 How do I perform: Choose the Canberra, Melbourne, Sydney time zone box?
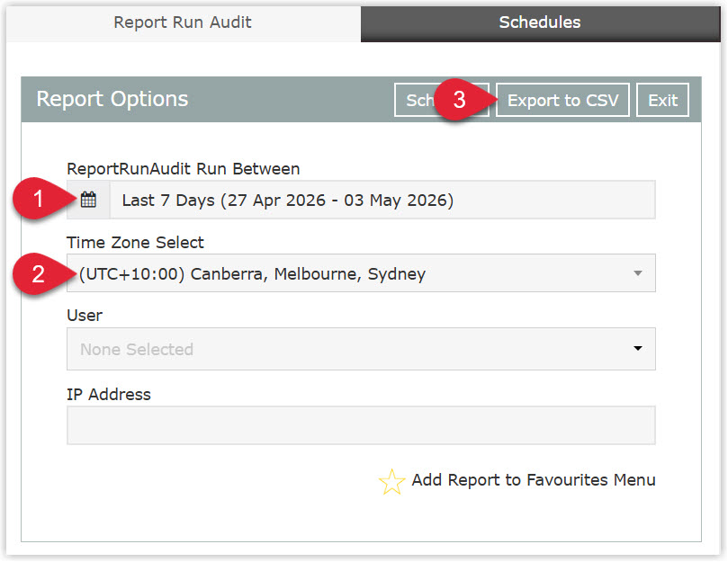click(x=361, y=272)
